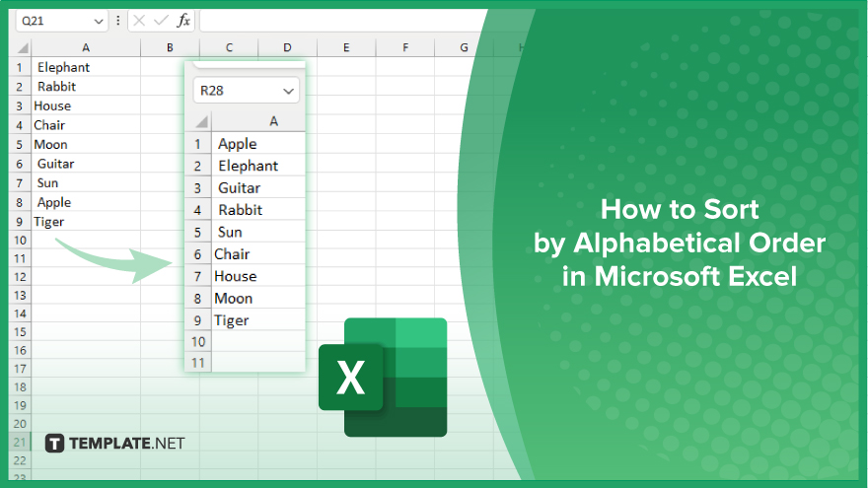Select the Chair cell in row 4

[x=86, y=125]
